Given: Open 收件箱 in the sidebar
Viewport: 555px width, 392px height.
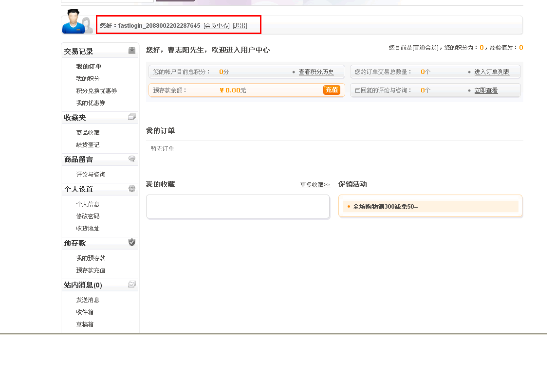Looking at the screenshot, I should point(85,312).
